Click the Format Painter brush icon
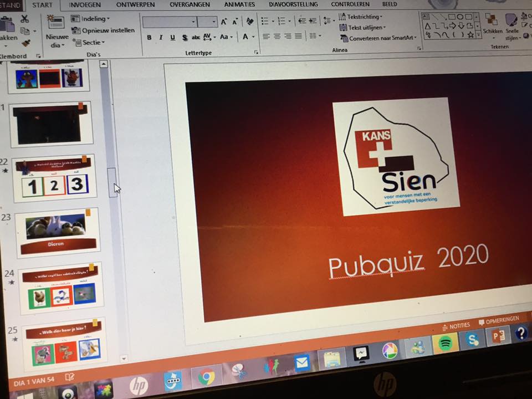Screen dimensions: 532x399 pos(26,43)
